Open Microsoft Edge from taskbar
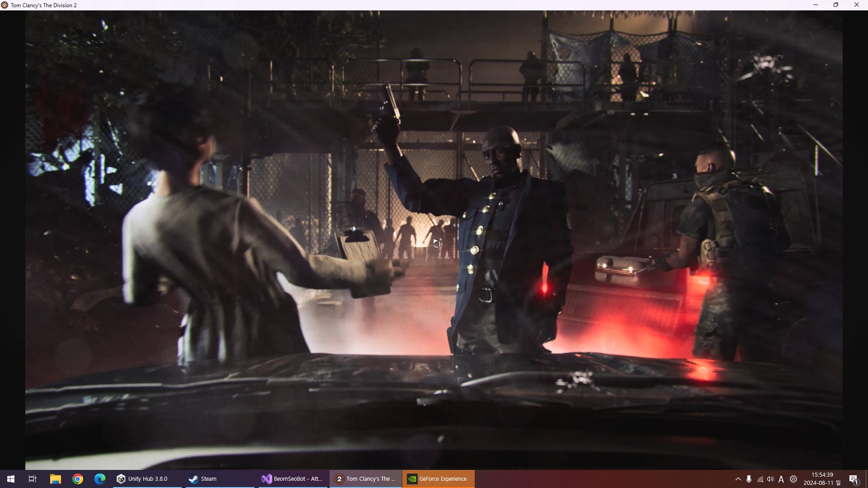 pos(100,479)
